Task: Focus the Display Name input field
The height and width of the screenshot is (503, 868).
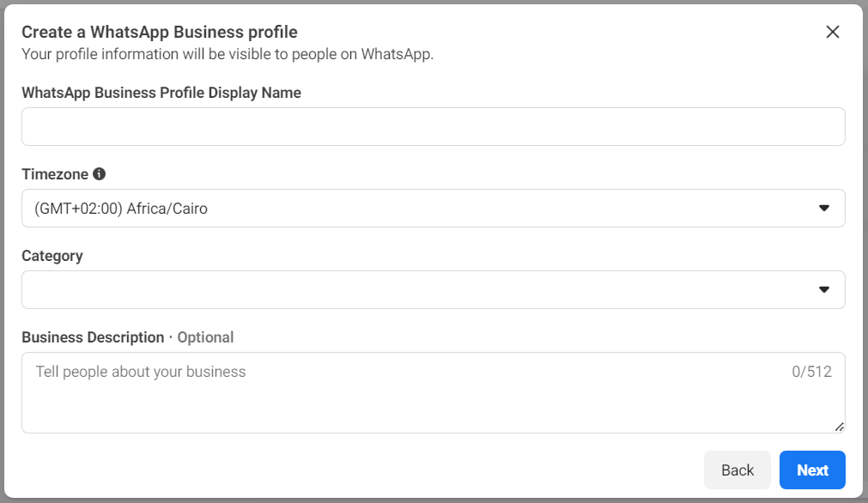Action: point(434,127)
